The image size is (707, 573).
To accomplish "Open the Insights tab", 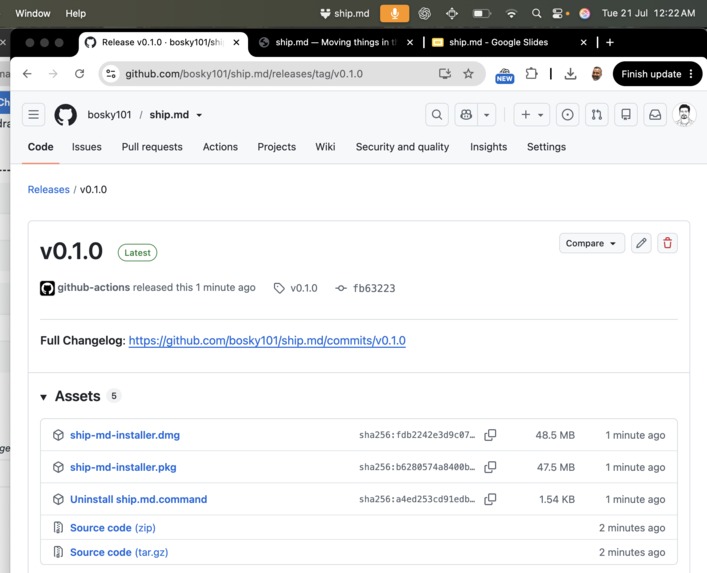I will 488,147.
